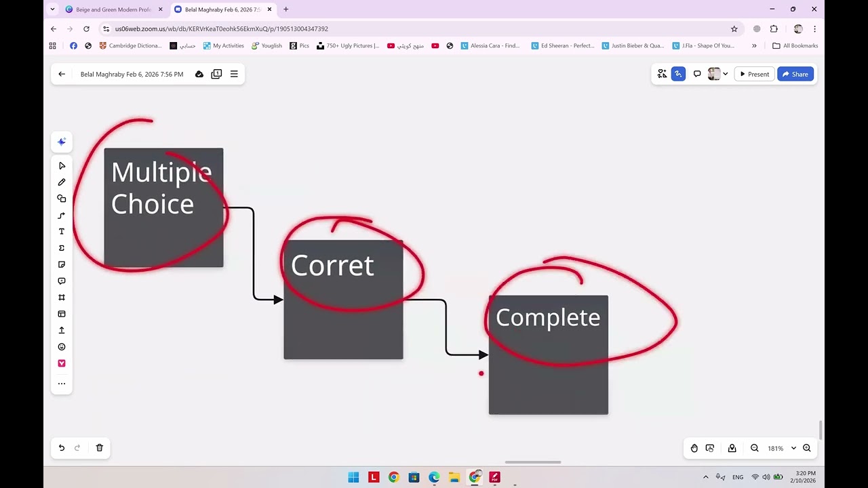Check cloud save status icon
Viewport: 868px width, 488px height.
[199, 74]
